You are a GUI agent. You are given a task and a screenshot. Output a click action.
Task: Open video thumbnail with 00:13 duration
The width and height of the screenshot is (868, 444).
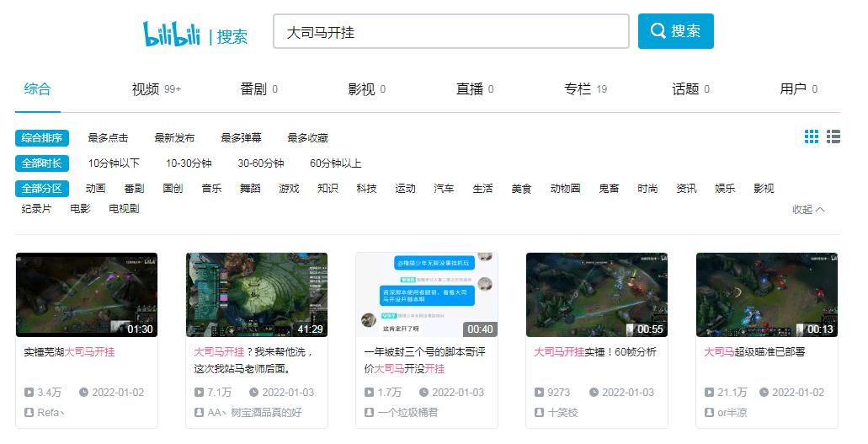point(767,295)
